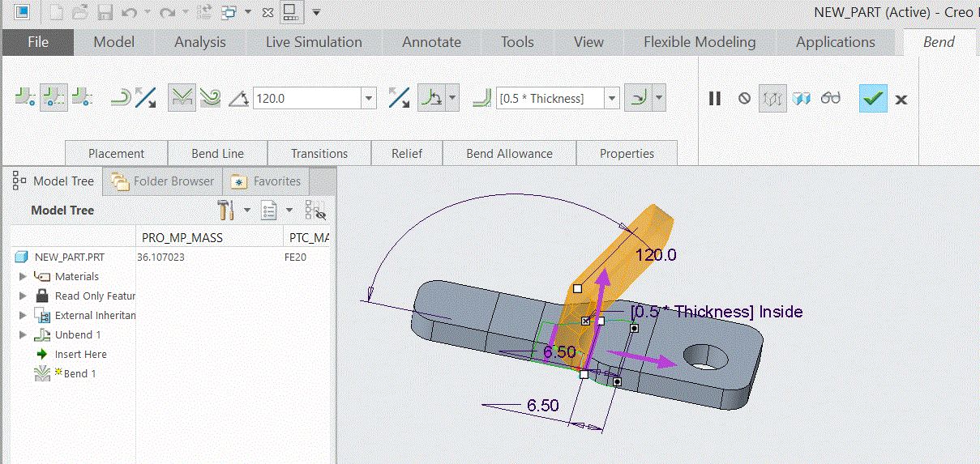Switch to the Model ribbon tab
980x464 pixels.
[113, 42]
